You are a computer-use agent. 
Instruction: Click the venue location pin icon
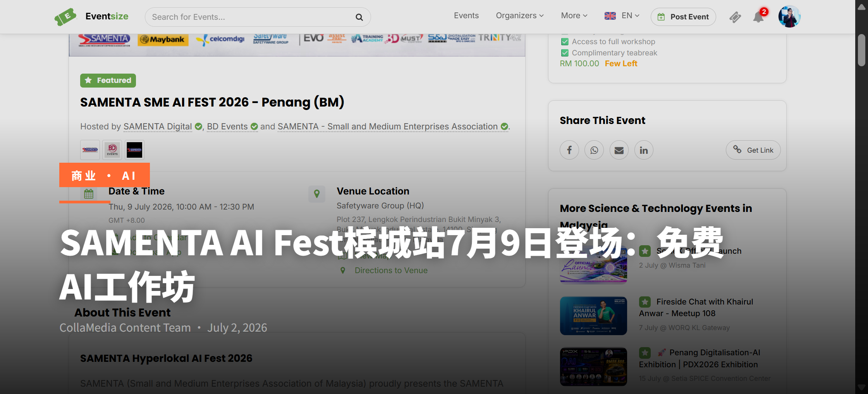[317, 194]
